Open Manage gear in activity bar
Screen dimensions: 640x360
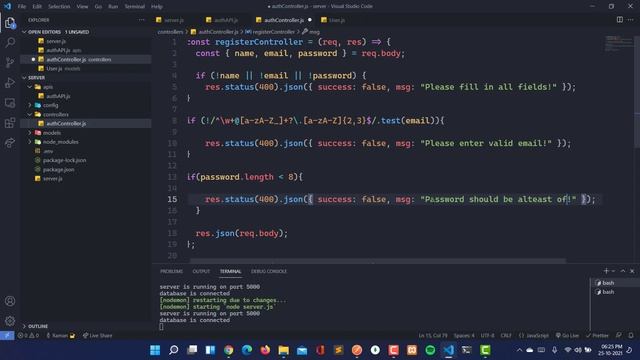point(10,321)
